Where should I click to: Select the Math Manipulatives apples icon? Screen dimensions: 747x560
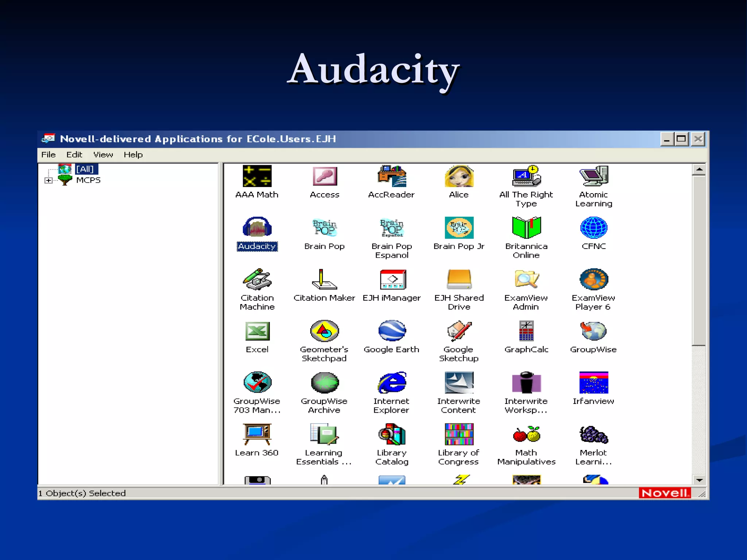[x=526, y=434]
